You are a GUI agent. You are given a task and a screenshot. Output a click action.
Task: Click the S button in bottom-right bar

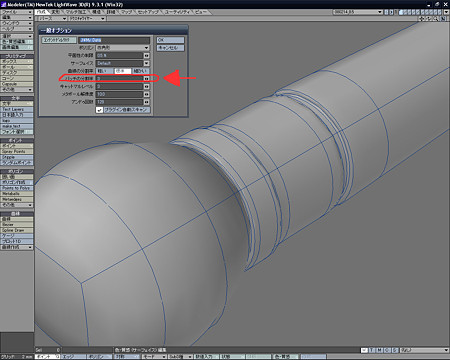pos(395,350)
